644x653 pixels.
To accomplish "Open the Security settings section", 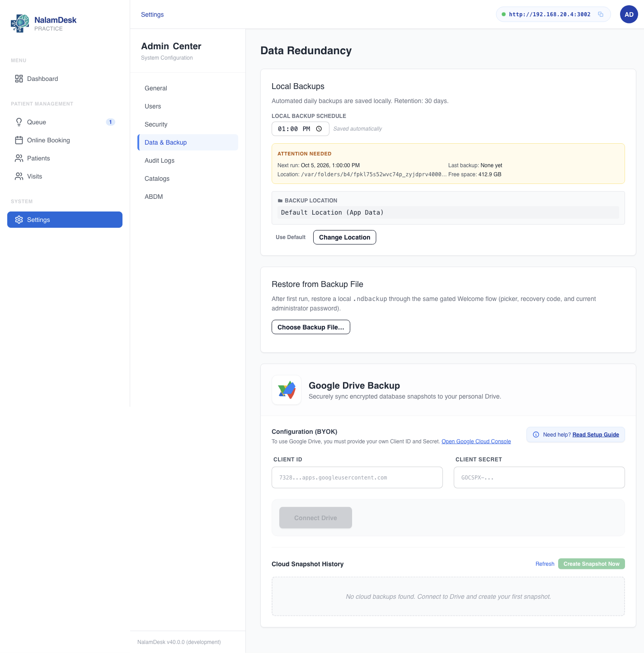I will [188, 124].
